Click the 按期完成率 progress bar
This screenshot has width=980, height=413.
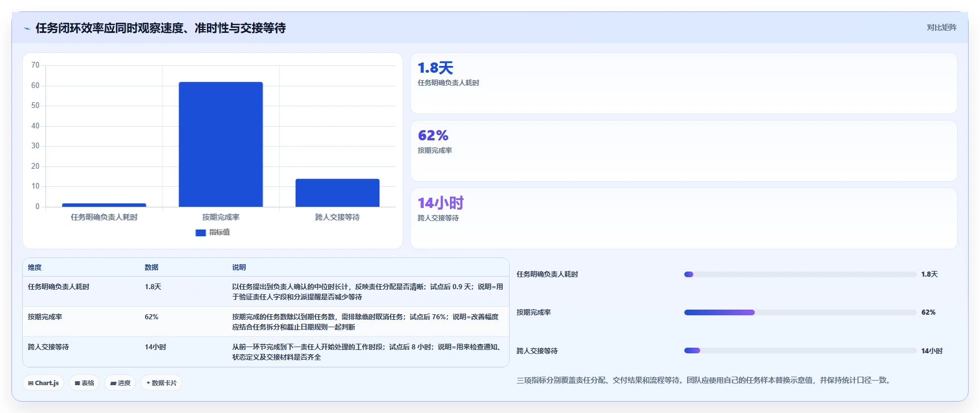(x=800, y=312)
